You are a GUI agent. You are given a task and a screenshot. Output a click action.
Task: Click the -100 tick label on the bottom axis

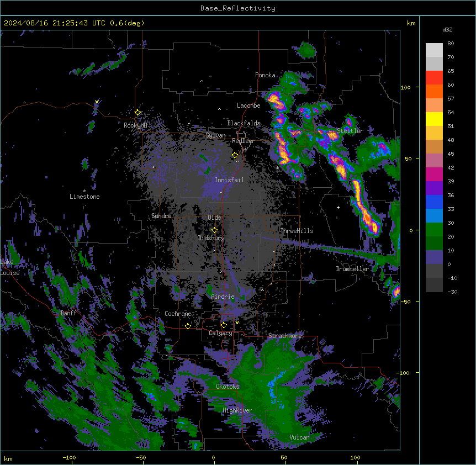(x=69, y=457)
